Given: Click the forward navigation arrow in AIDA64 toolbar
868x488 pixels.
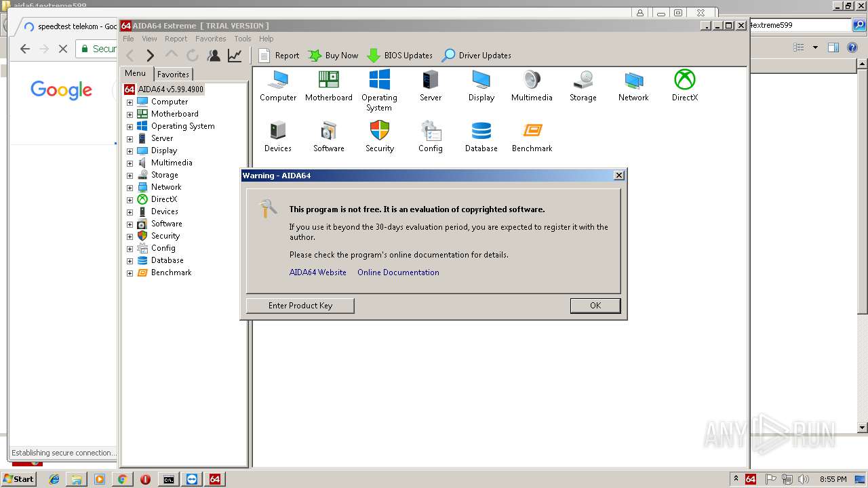Looking at the screenshot, I should click(x=151, y=56).
